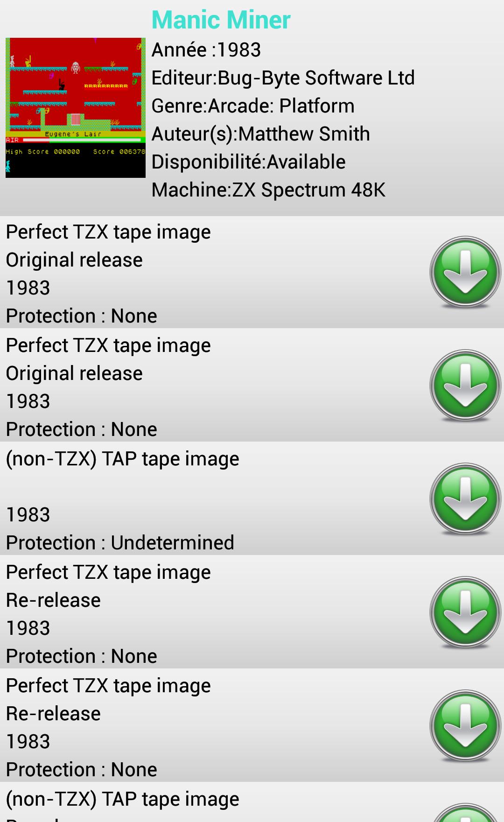
Task: Tap the last (non-TZX) TAP entry at bottom
Action: pyautogui.click(x=122, y=800)
